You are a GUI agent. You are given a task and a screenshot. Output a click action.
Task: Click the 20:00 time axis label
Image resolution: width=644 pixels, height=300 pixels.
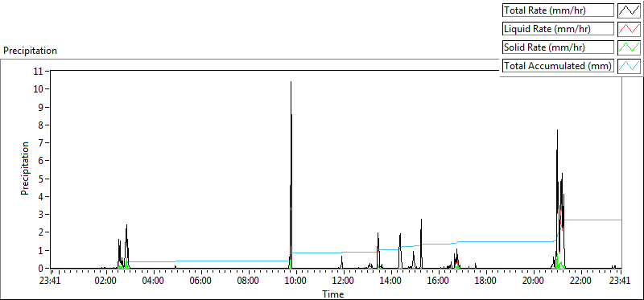click(x=533, y=282)
